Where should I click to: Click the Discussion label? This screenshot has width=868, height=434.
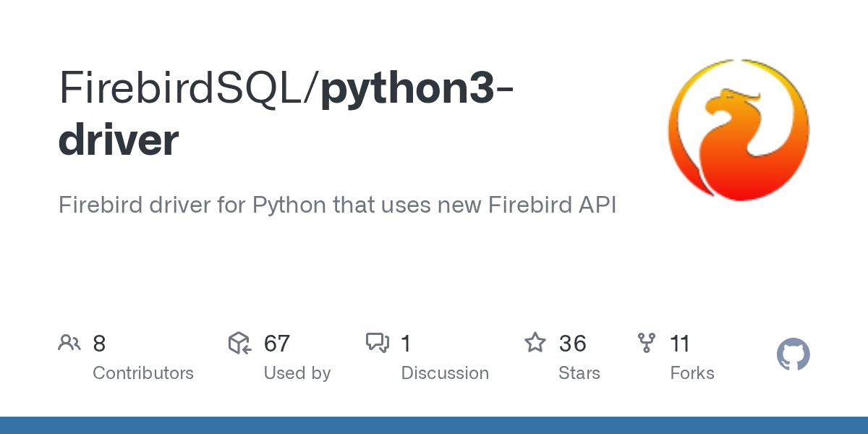445,373
